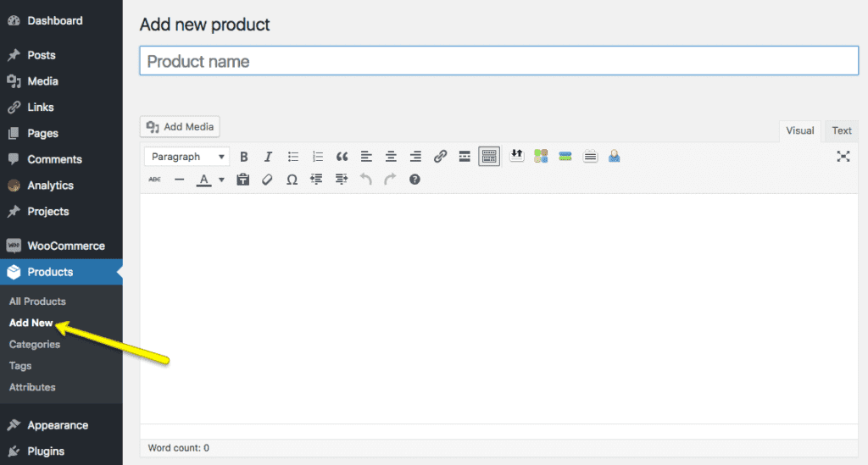
Task: Open the Media menu
Action: click(61, 80)
